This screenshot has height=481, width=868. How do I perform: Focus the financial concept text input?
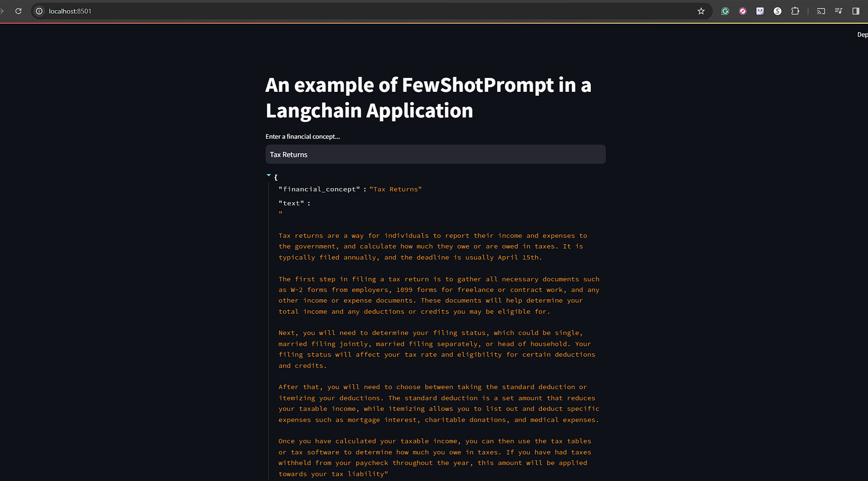(435, 155)
